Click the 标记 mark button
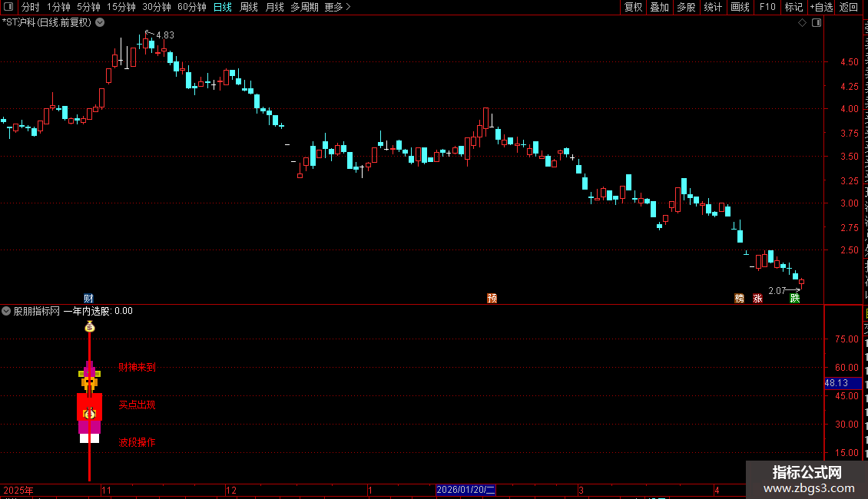 click(793, 7)
